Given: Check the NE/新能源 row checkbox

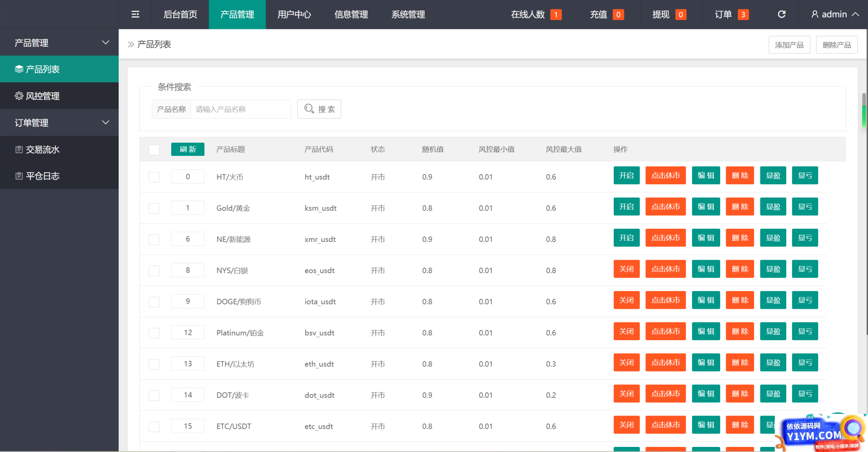Looking at the screenshot, I should pos(154,239).
